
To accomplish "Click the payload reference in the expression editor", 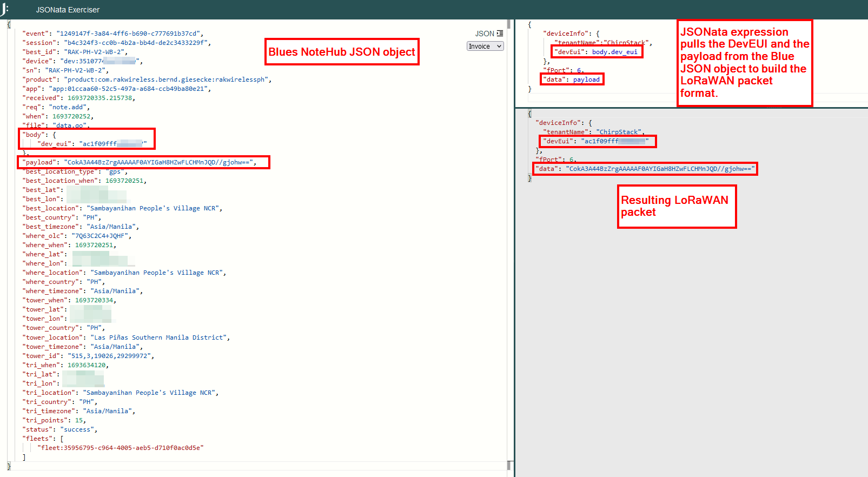I will [x=586, y=79].
